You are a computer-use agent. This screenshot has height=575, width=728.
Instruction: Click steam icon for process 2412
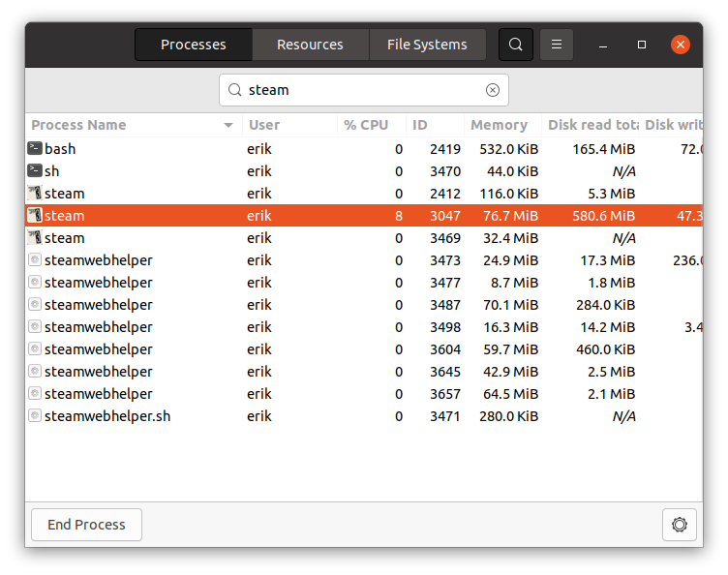pos(35,193)
